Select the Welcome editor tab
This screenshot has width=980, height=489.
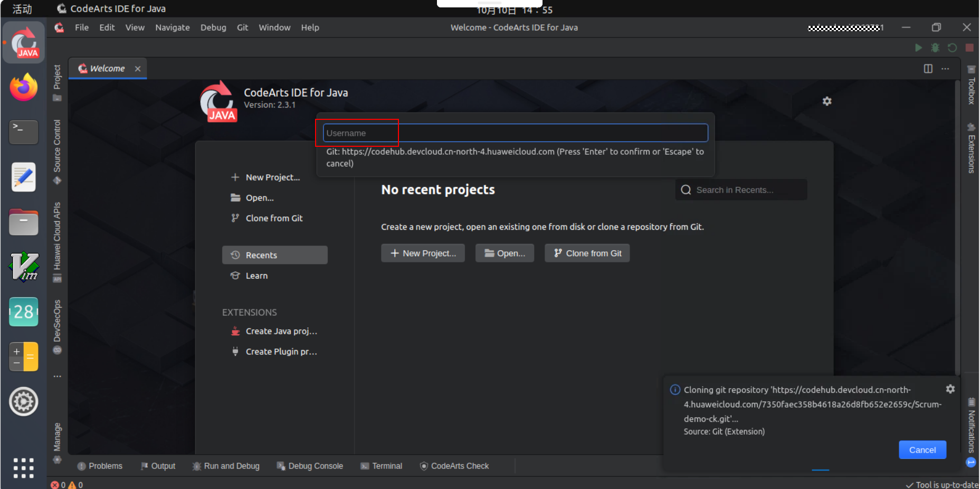[x=107, y=69]
